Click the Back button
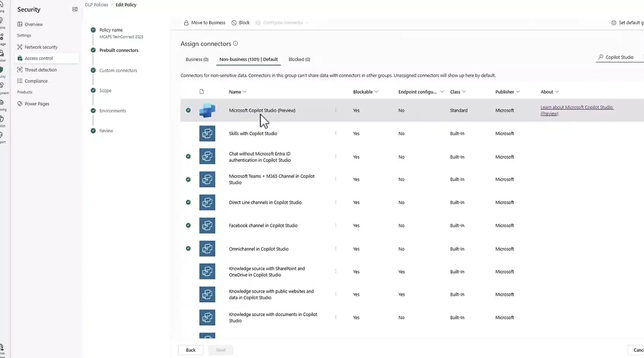This screenshot has width=644, height=358. pos(191,350)
